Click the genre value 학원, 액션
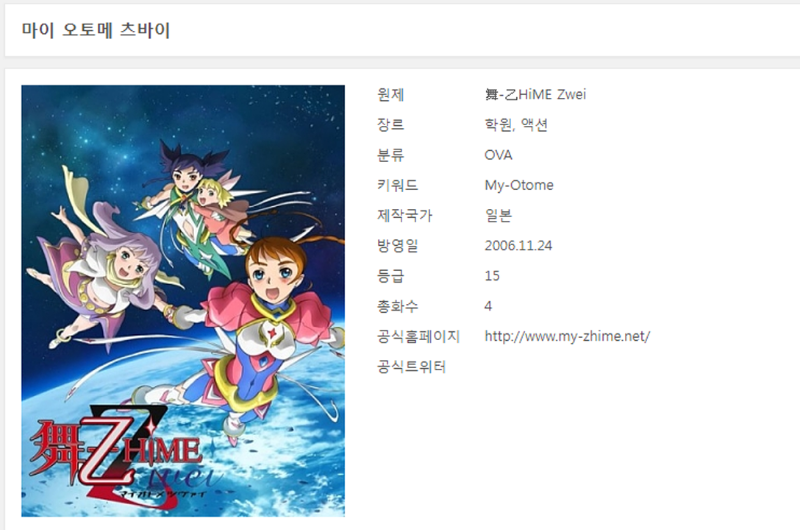The height and width of the screenshot is (530, 800). coord(516,124)
